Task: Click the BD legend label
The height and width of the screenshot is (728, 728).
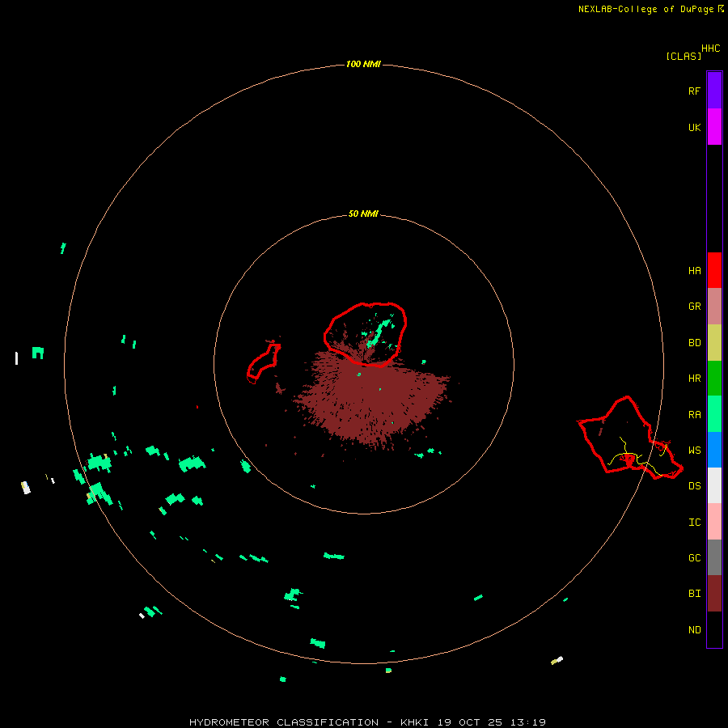Action: (694, 343)
